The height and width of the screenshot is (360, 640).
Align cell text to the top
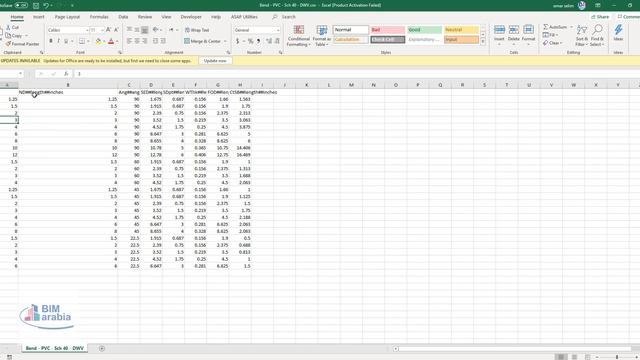pos(129,30)
